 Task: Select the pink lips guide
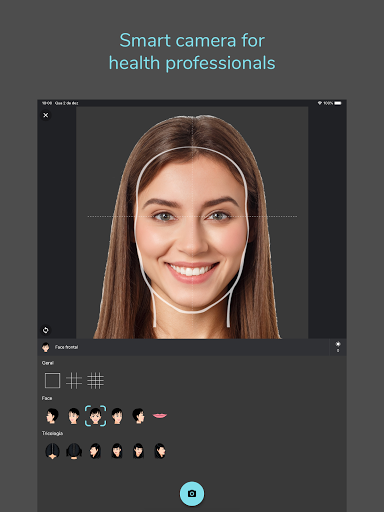pos(160,416)
